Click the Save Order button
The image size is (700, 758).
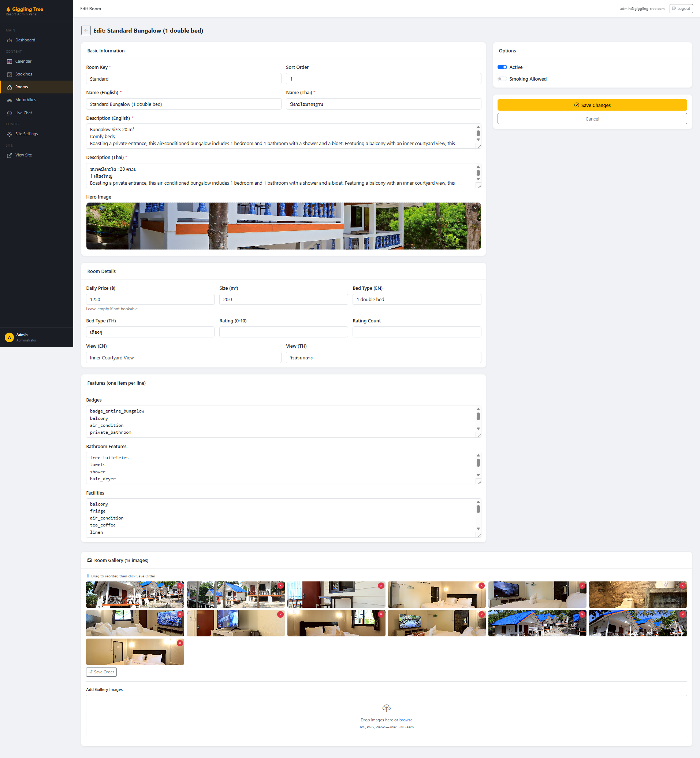[x=101, y=672]
